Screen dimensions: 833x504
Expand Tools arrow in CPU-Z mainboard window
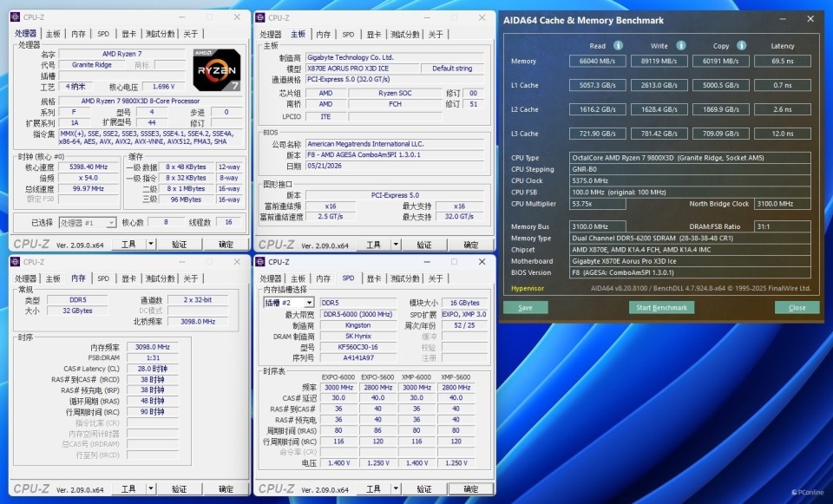(x=396, y=245)
